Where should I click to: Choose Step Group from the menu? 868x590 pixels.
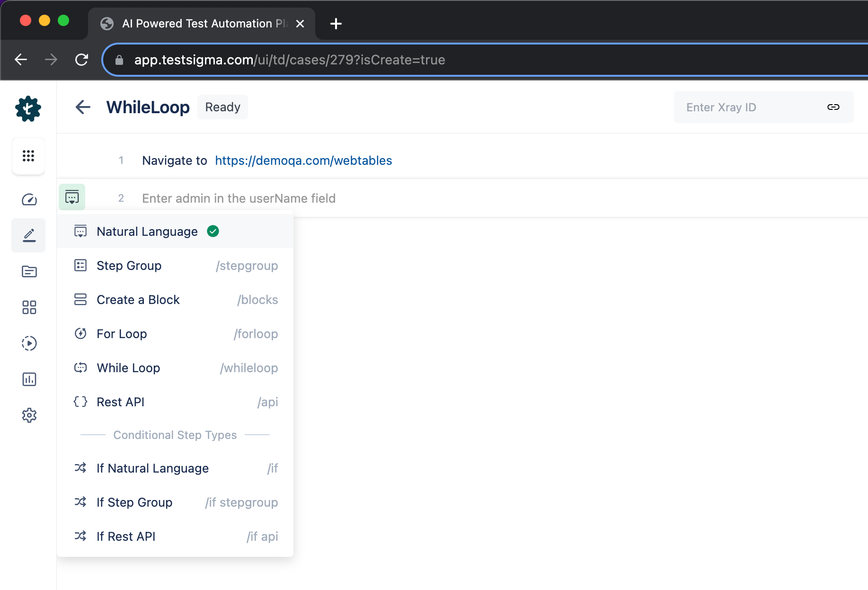175,265
